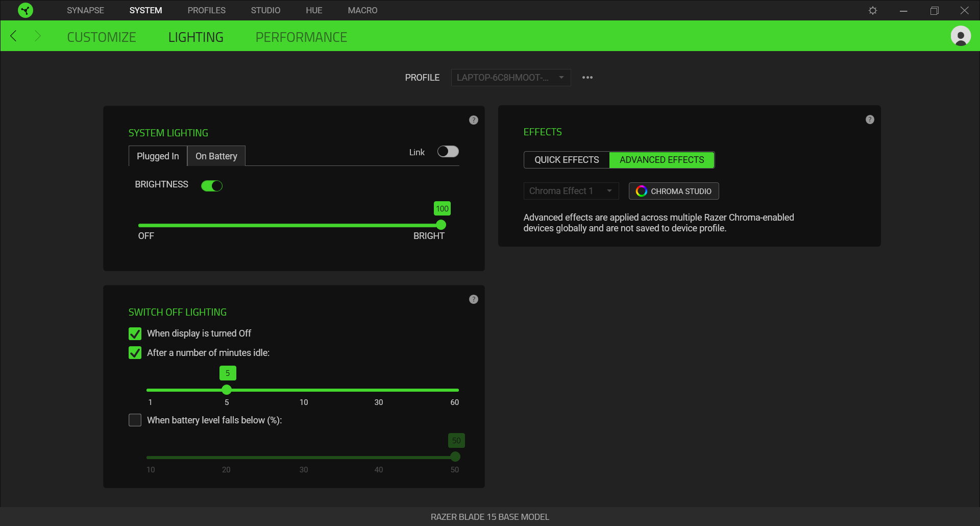Minimize the Razer Synapse window
Image resolution: width=980 pixels, height=526 pixels.
(x=903, y=10)
